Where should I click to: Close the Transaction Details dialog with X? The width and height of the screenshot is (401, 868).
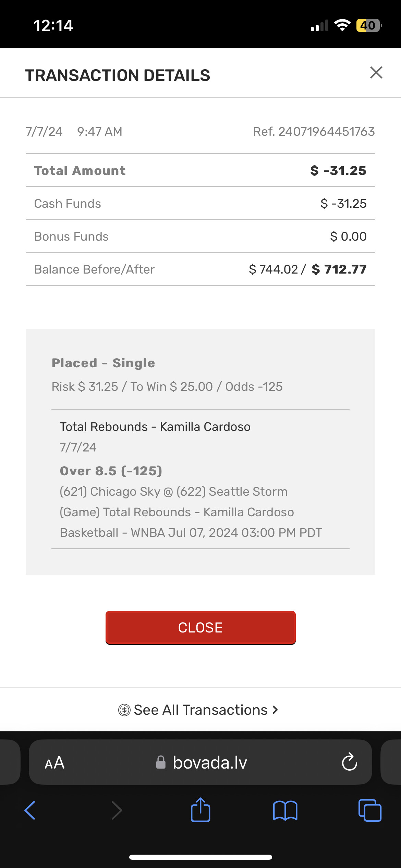(376, 73)
